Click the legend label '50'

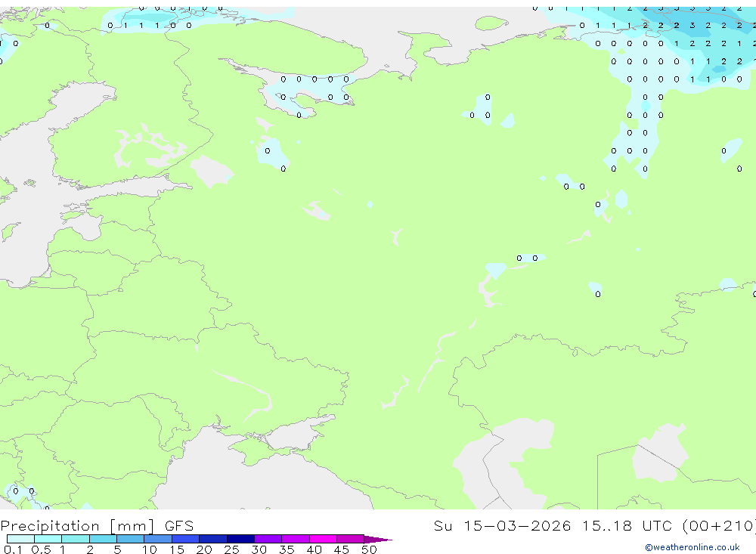point(370,549)
